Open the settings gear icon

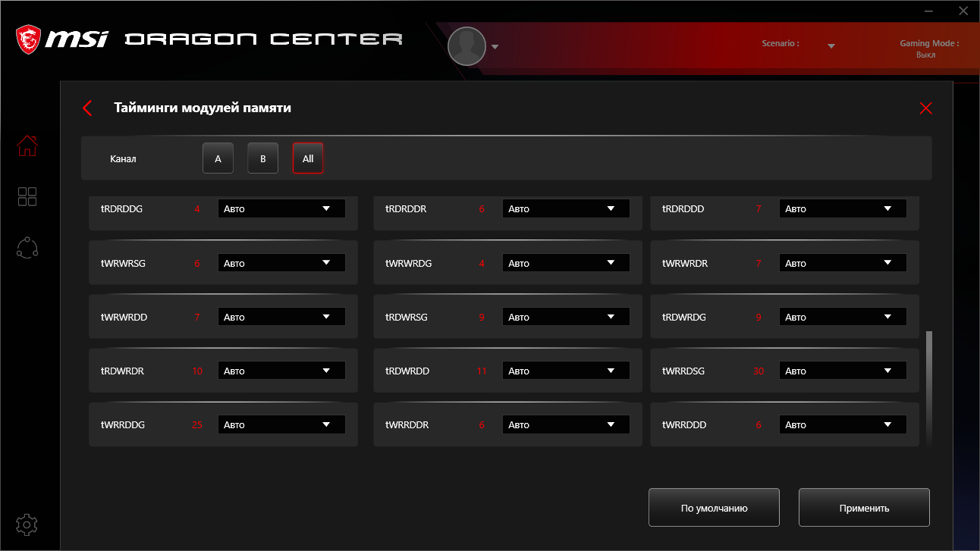[27, 524]
